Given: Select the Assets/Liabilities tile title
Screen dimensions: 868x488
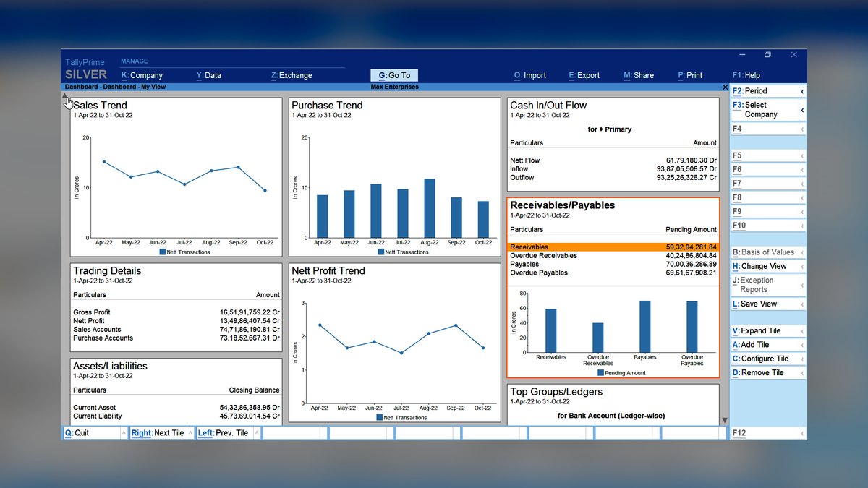Looking at the screenshot, I should pyautogui.click(x=110, y=367).
